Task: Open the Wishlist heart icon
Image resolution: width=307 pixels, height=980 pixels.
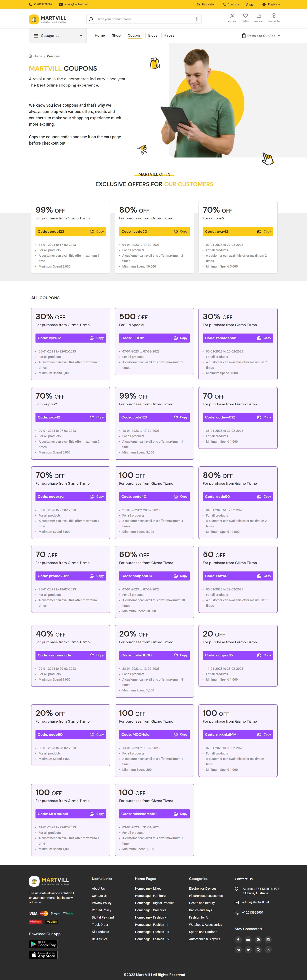Action: (245, 16)
